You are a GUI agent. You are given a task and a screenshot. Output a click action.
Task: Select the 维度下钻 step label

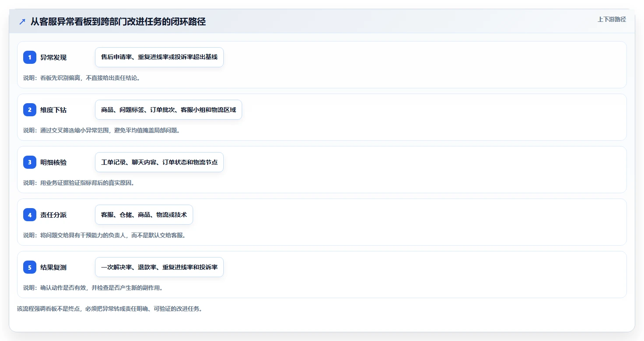pos(53,110)
